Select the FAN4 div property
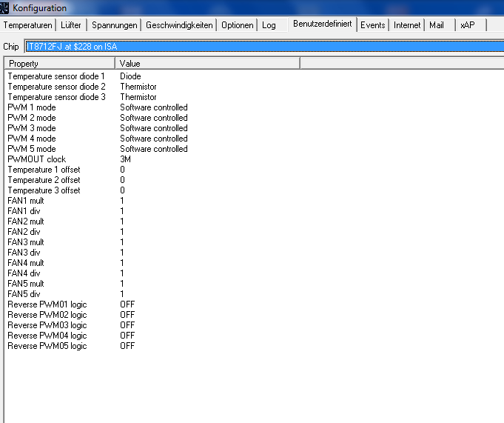The width and height of the screenshot is (504, 423). [x=24, y=273]
